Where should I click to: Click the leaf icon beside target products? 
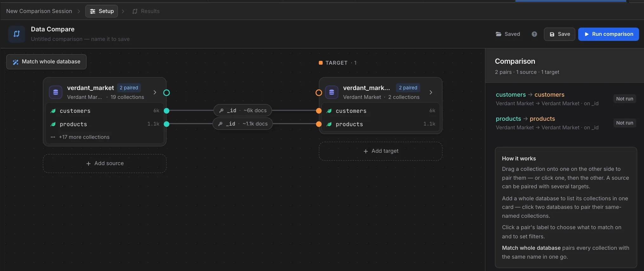[x=329, y=124]
